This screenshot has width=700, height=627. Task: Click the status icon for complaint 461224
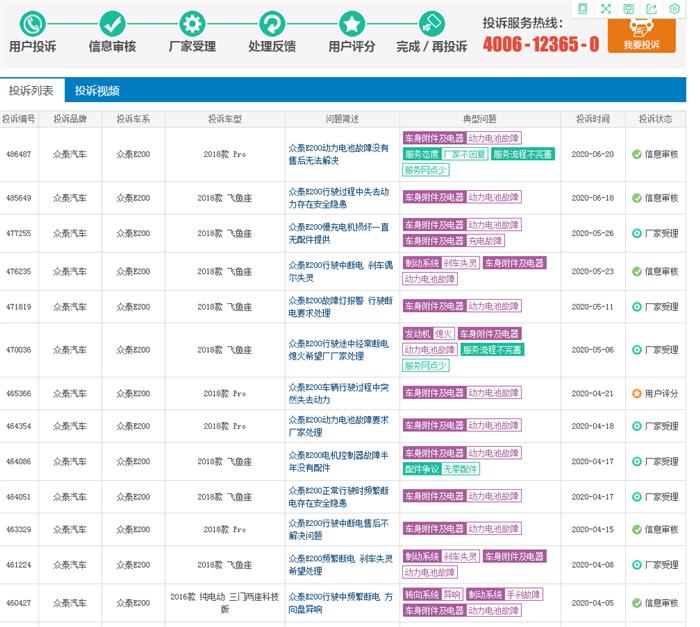(637, 565)
